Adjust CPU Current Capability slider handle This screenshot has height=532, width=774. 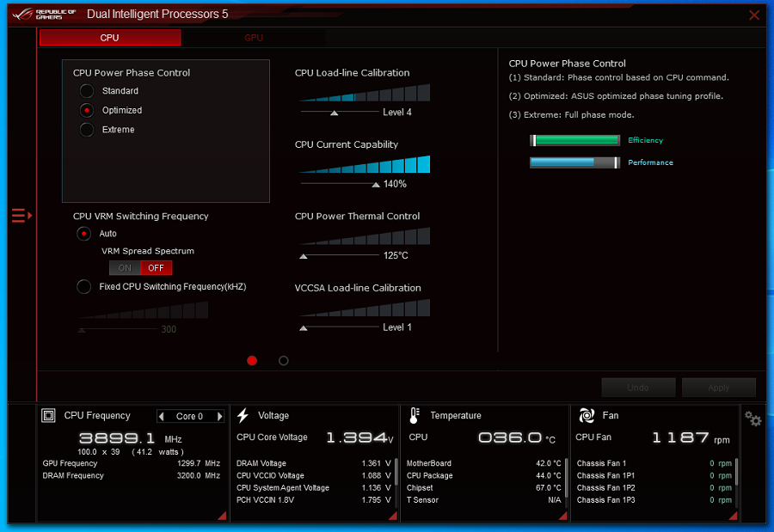pos(376,185)
